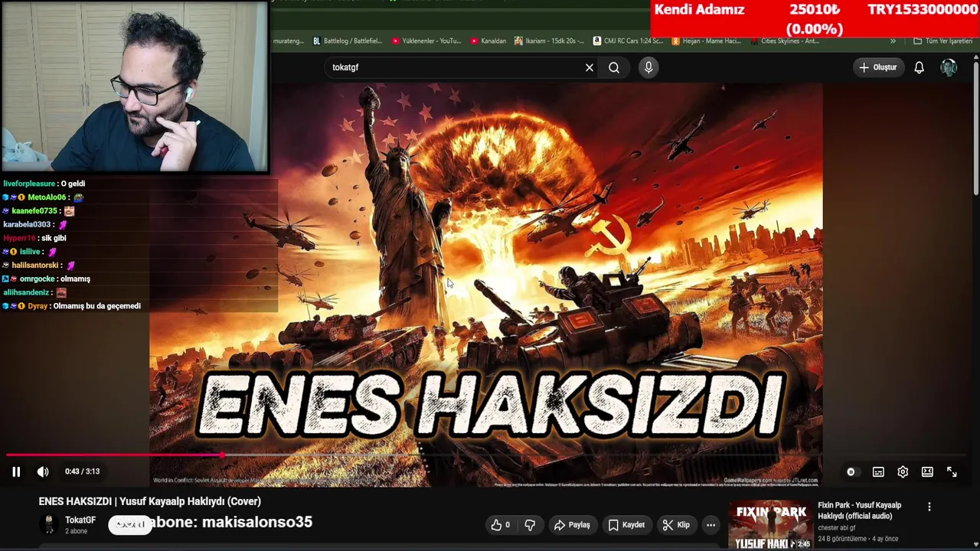Click the video title ENES HAKSIZDI below player
Viewport: 980px width, 551px height.
pyautogui.click(x=150, y=501)
